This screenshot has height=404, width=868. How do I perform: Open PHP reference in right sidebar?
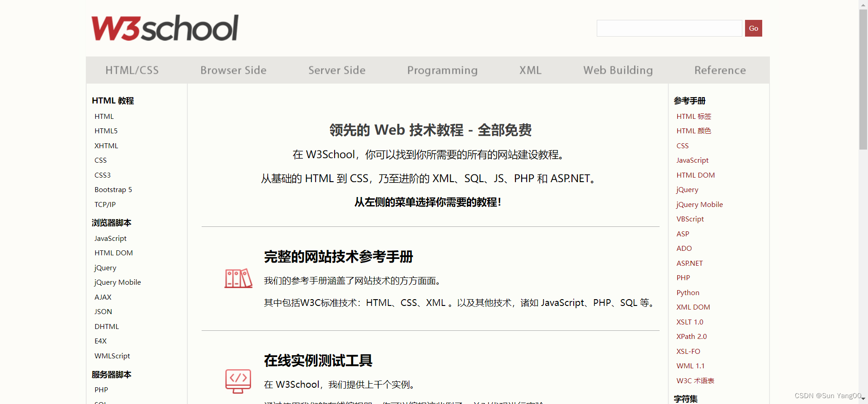tap(683, 278)
